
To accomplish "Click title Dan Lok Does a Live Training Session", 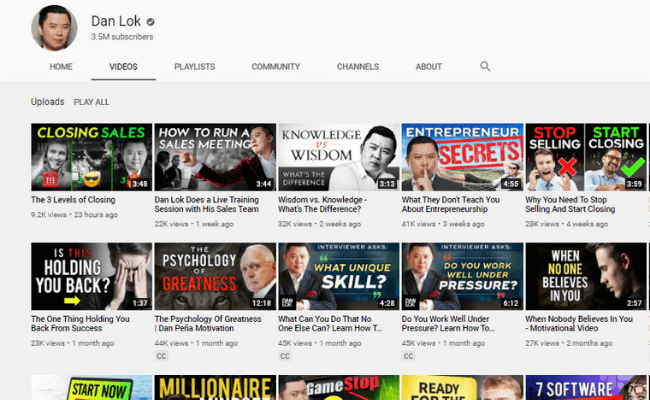I will click(x=206, y=204).
